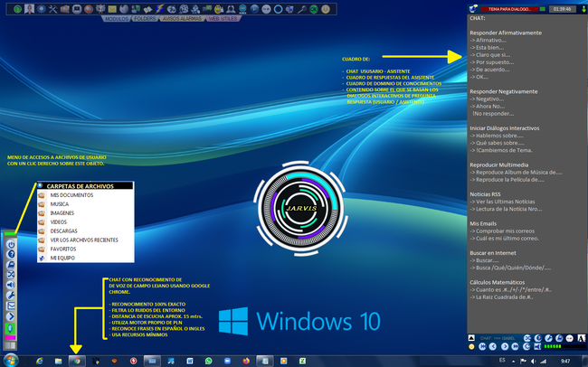Click the '-> Hablemos sobre....' chat line

[x=496, y=136]
